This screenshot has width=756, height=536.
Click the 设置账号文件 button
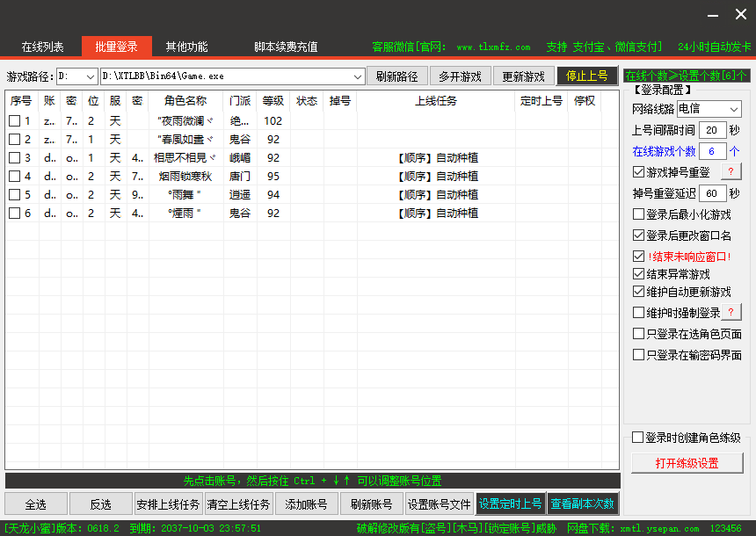tap(440, 504)
